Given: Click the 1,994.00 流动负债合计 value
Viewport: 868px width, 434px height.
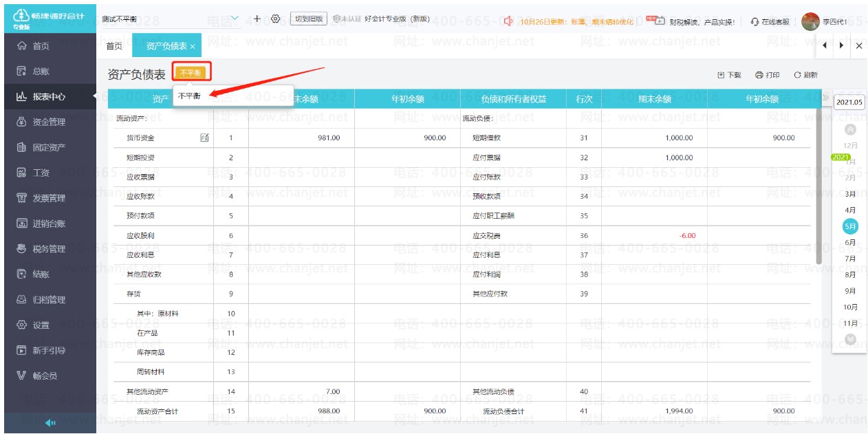Looking at the screenshot, I should click(x=679, y=411).
